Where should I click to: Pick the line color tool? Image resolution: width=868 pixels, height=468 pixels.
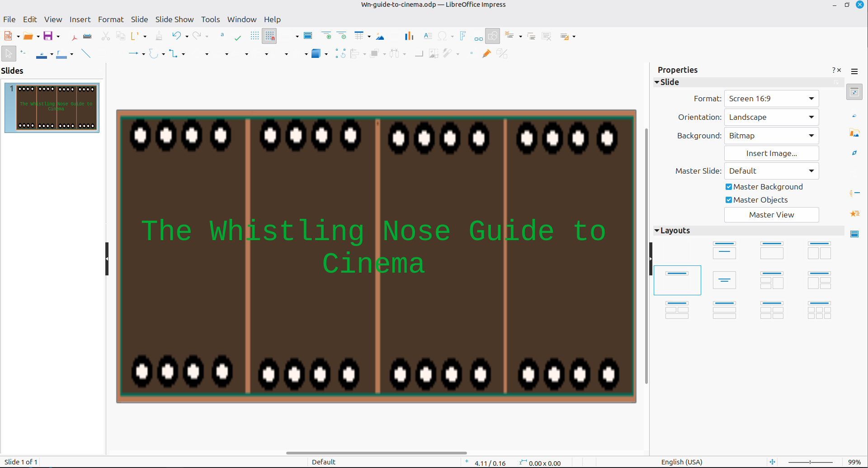[x=41, y=54]
